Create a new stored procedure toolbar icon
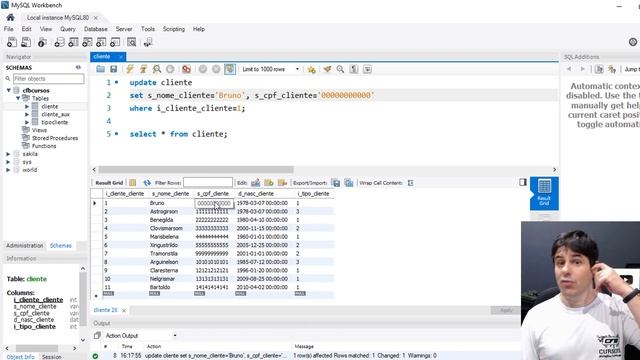Screen dimensions: 640x360 click(x=101, y=42)
